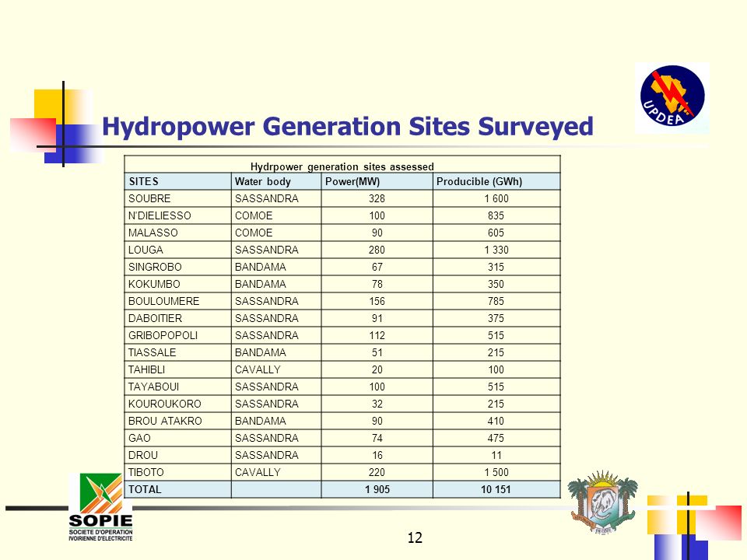Click the SOPIE company logo
This screenshot has width=747, height=560.
coord(100,507)
